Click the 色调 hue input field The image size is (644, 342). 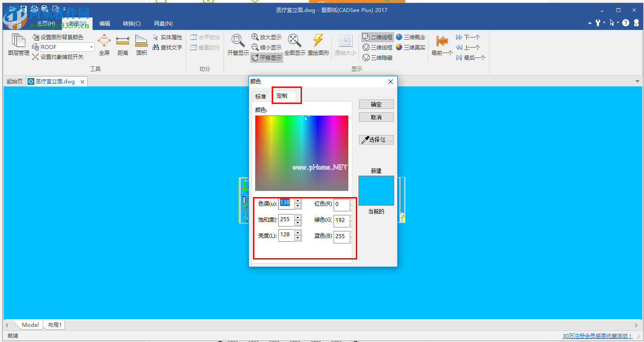click(286, 203)
